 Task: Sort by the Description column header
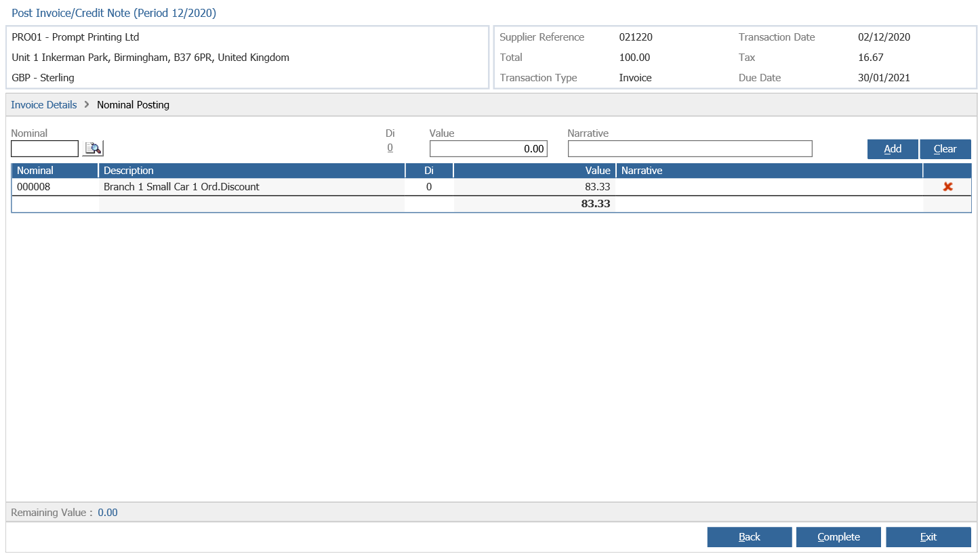[251, 171]
